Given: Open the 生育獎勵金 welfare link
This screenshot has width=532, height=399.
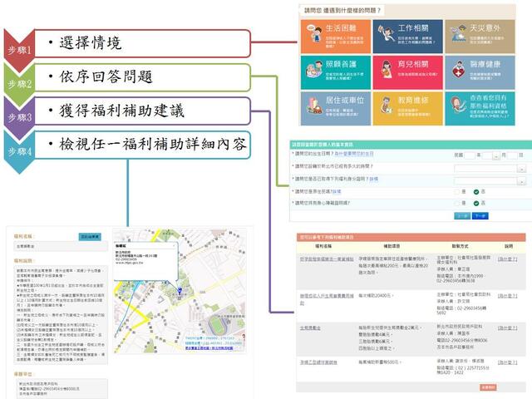Looking at the screenshot, I should click(x=312, y=328).
